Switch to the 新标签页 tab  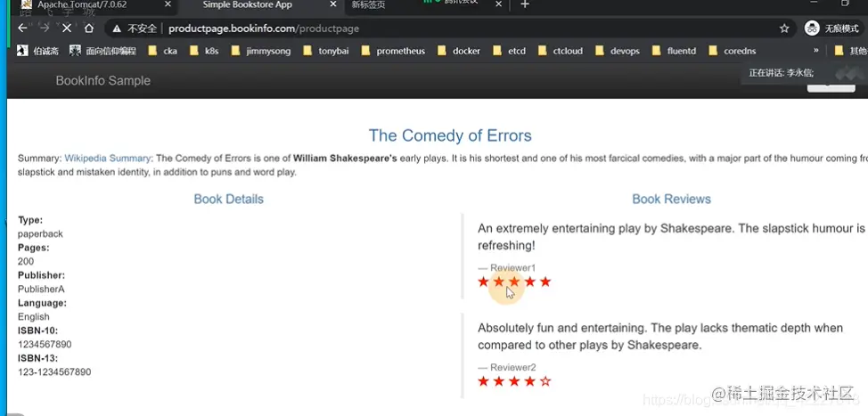click(x=368, y=5)
